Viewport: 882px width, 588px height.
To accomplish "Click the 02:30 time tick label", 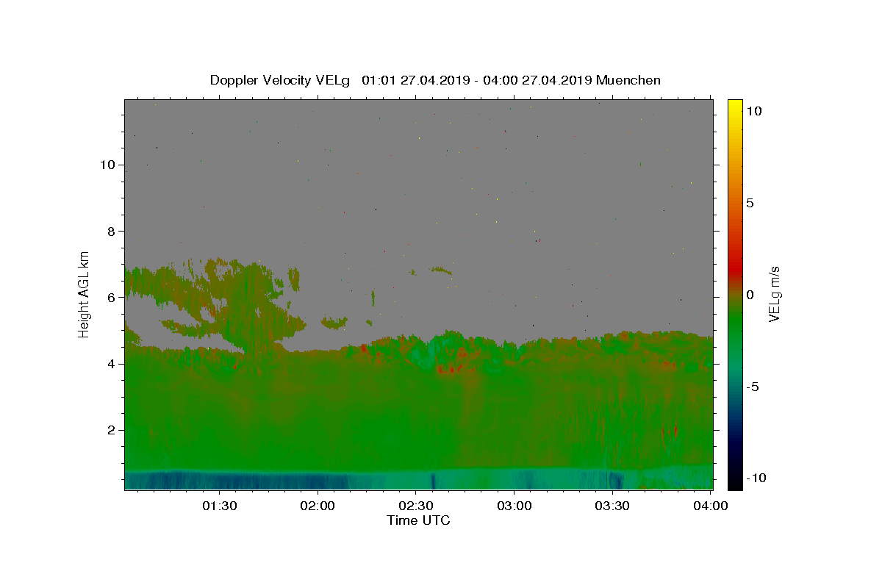I will pyautogui.click(x=416, y=506).
